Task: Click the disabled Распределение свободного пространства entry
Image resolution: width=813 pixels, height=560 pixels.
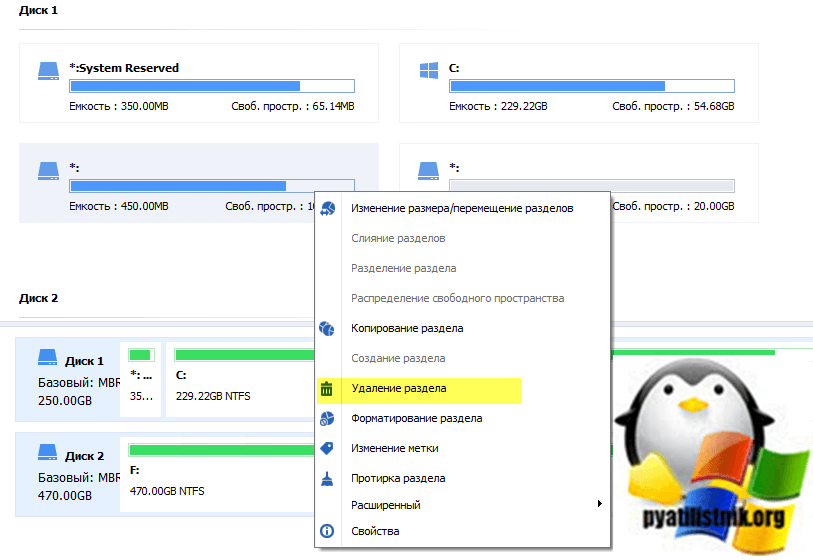Action: pos(457,299)
